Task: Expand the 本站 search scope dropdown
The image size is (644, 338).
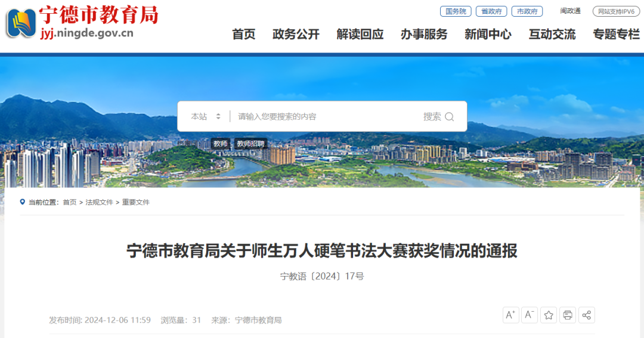Action: pos(206,117)
